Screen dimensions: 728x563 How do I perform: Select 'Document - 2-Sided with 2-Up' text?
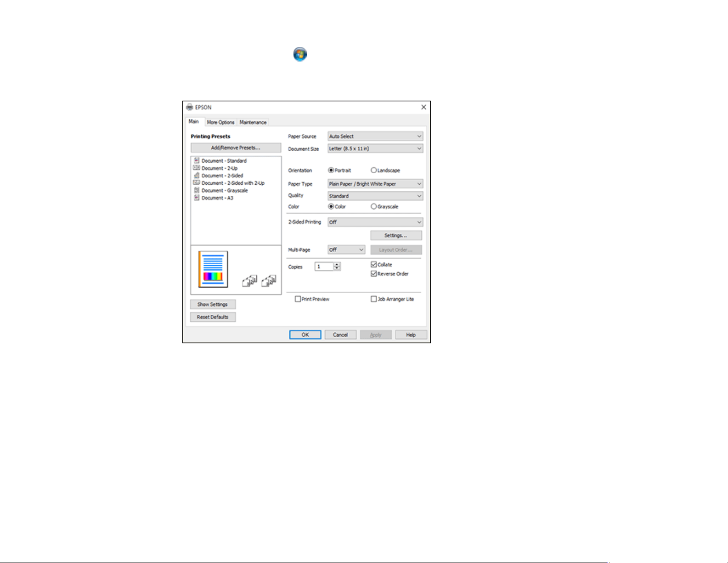click(233, 183)
